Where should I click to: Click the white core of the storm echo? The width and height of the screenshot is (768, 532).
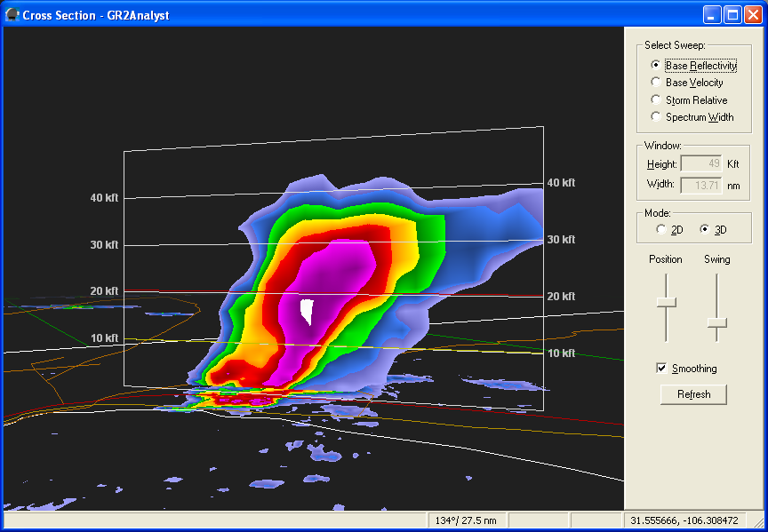[x=308, y=311]
